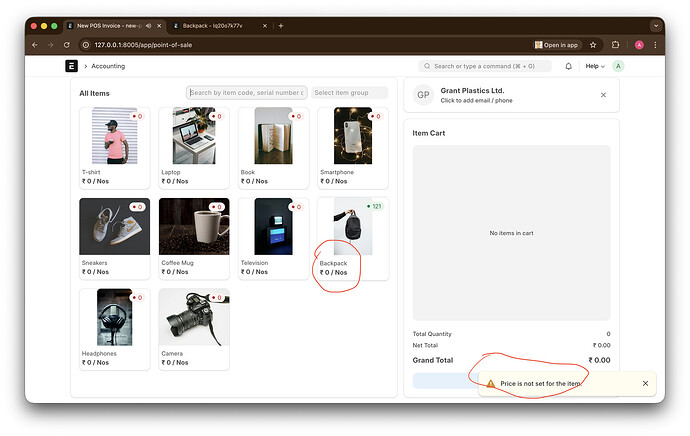Reload the page with browser refresh icon
Screen dimensions: 690x436
coord(67,45)
